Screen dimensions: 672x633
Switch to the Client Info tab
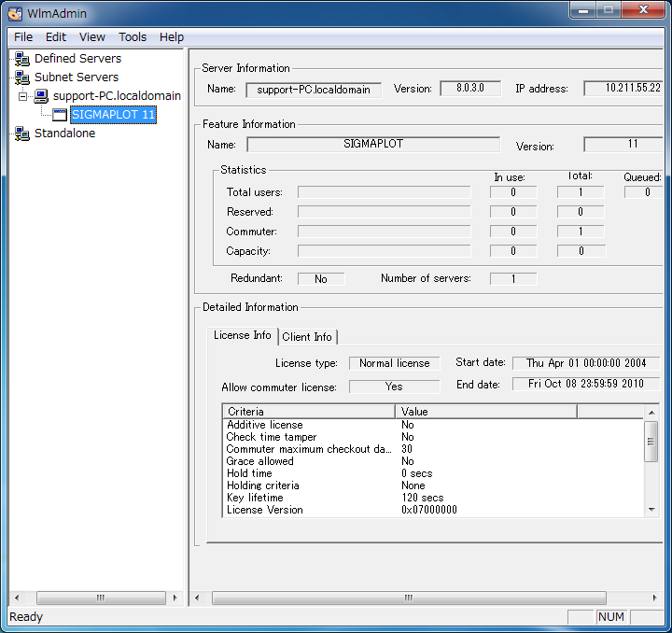pyautogui.click(x=307, y=337)
